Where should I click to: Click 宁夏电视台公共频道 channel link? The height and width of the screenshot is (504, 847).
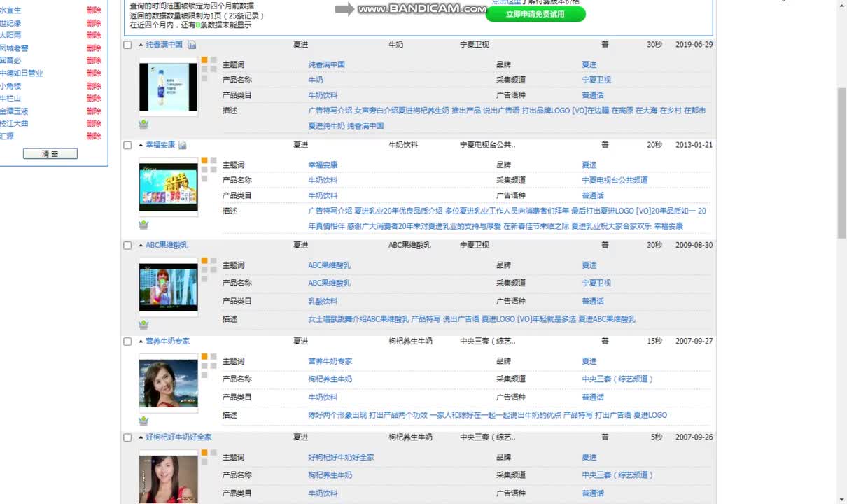615,181
